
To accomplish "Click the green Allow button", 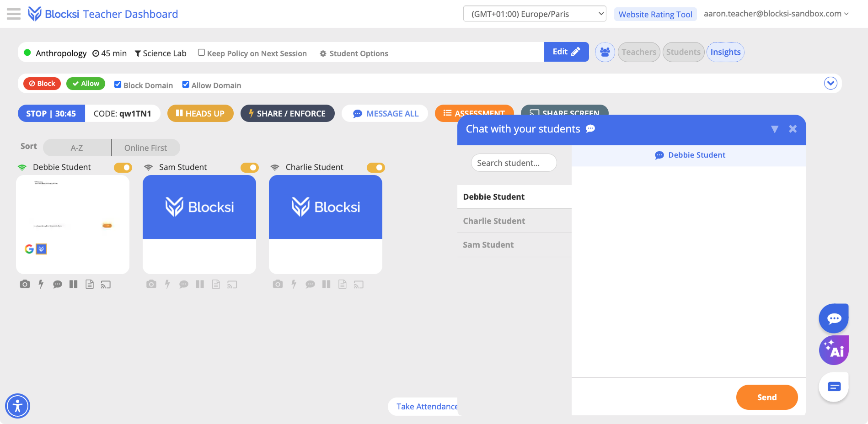I will pyautogui.click(x=86, y=84).
